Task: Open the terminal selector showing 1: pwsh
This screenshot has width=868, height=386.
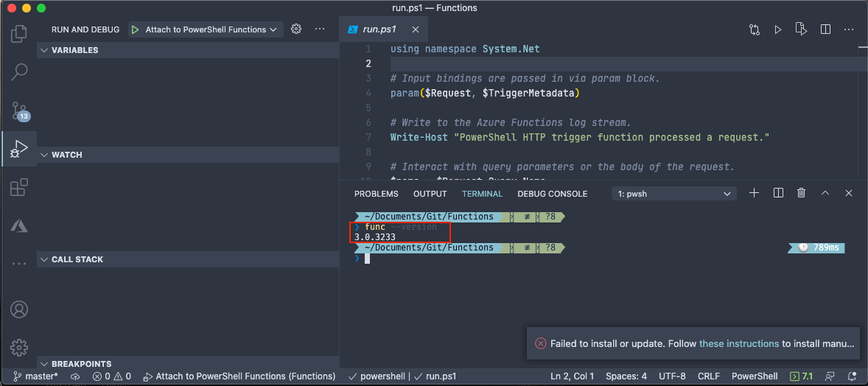Action: 673,194
